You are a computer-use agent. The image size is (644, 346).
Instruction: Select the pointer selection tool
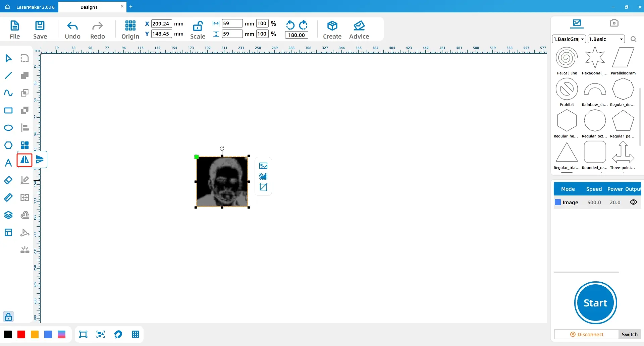(x=8, y=58)
